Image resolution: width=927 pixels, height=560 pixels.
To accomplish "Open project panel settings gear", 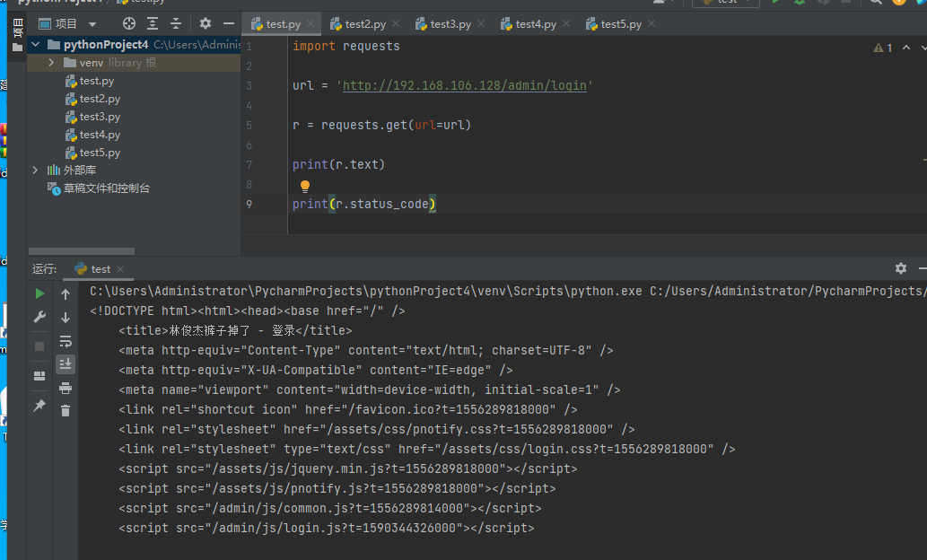I will point(206,23).
